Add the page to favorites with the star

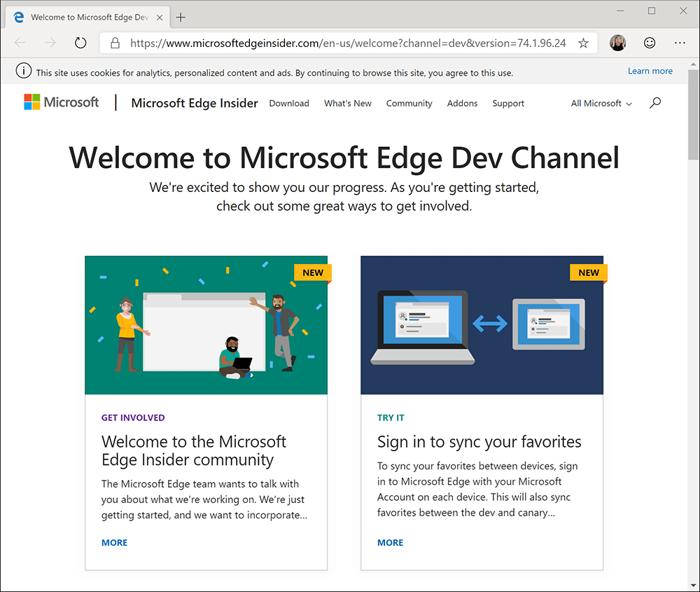tap(583, 43)
